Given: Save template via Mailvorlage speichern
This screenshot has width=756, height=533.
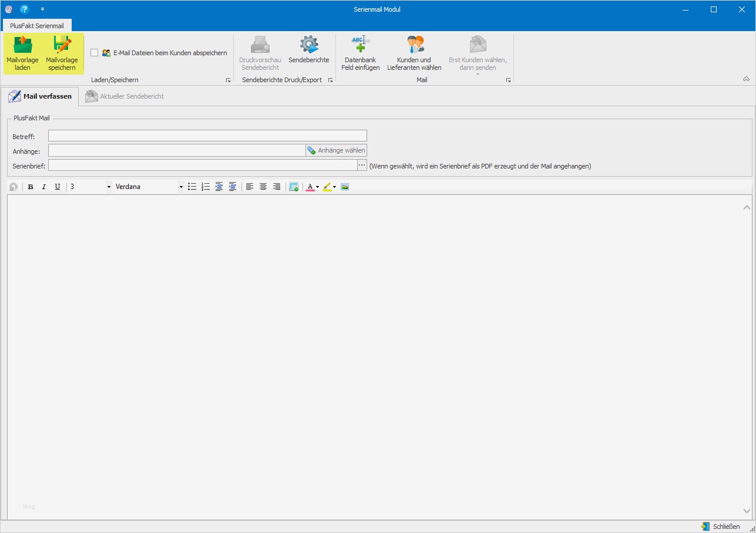Looking at the screenshot, I should tap(62, 46).
